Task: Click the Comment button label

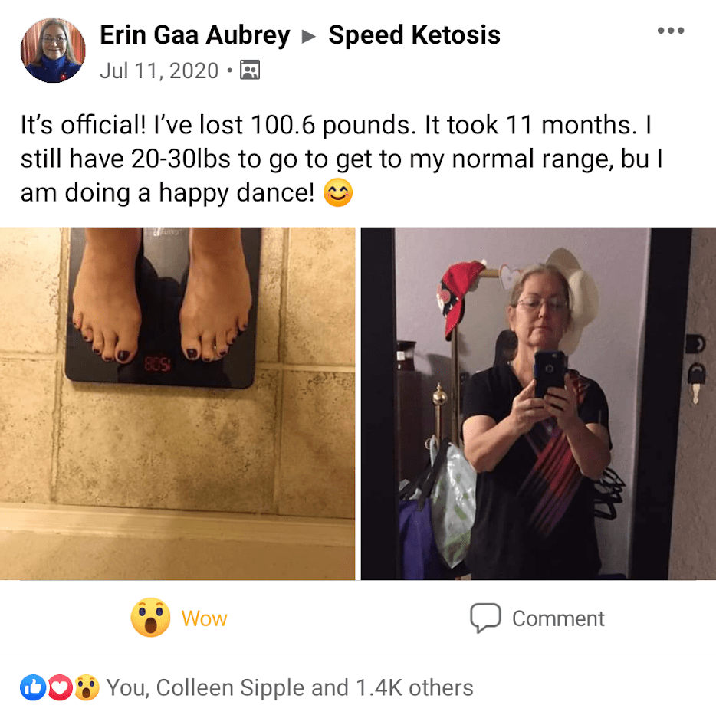Action: click(x=558, y=618)
